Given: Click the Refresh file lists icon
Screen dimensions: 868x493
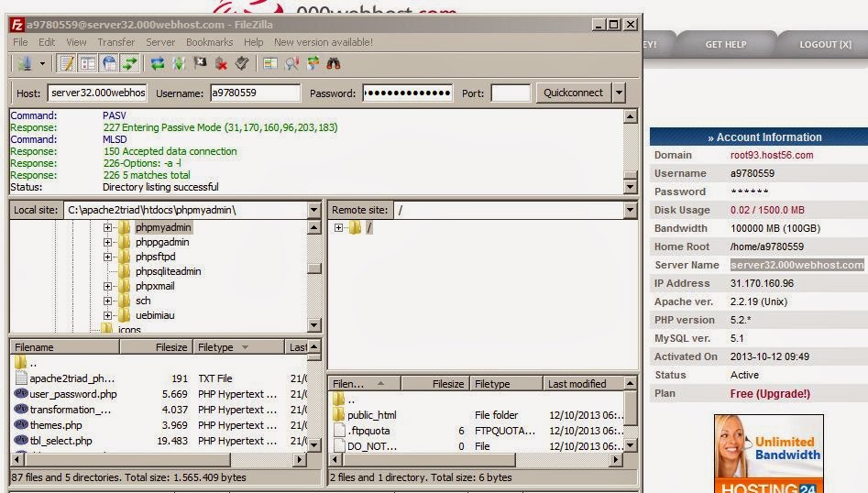Looking at the screenshot, I should [158, 63].
